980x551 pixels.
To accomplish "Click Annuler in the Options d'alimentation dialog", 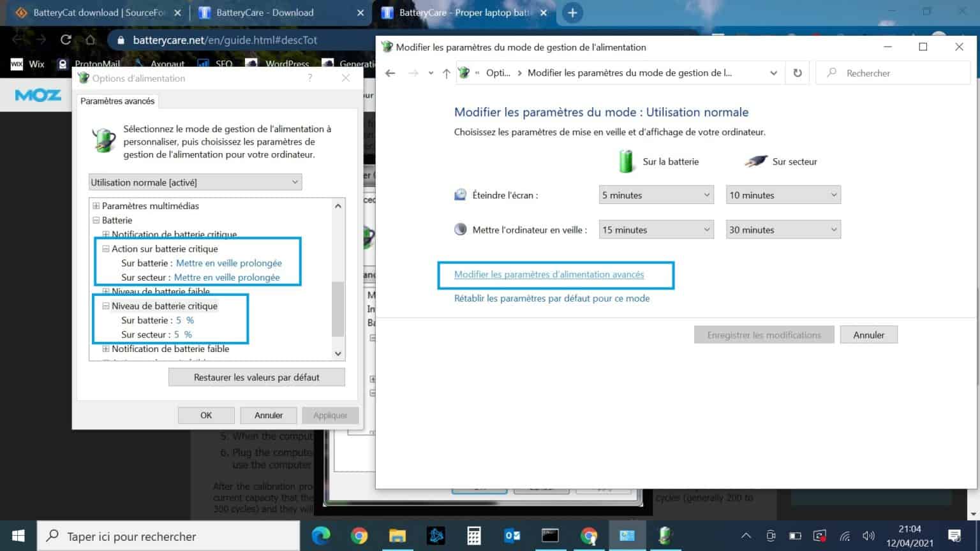I will 269,415.
